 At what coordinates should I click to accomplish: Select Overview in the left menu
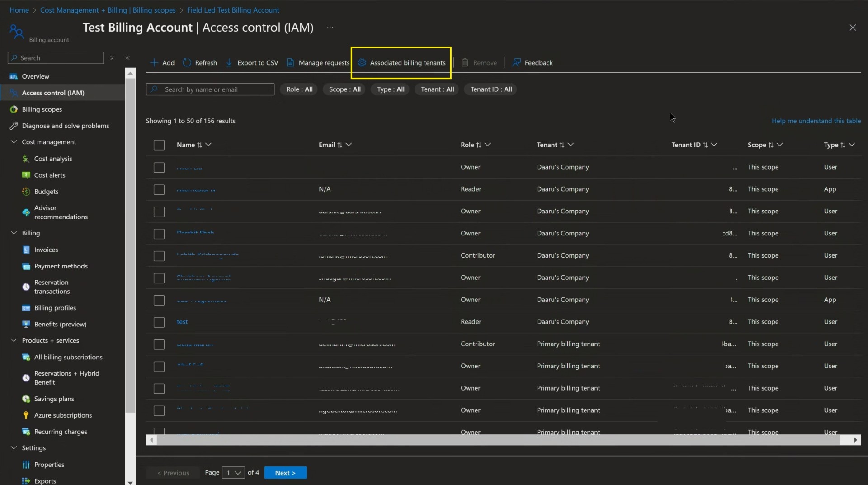(35, 76)
